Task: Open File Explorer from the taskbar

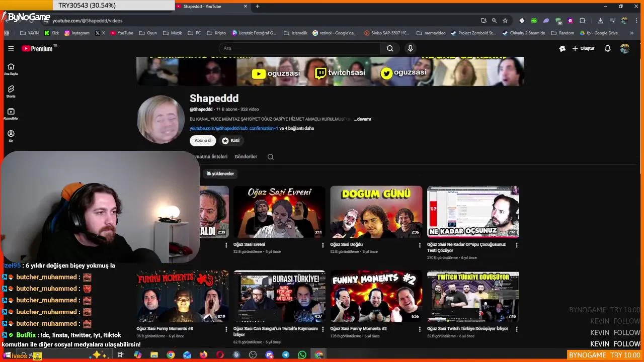Action: (154, 355)
